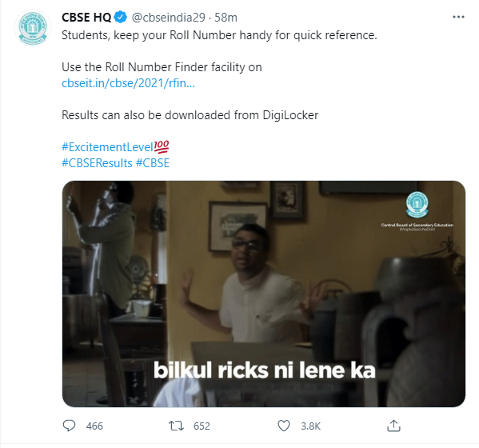Click the retweet arrows icon
The image size is (479, 448).
pos(176,426)
